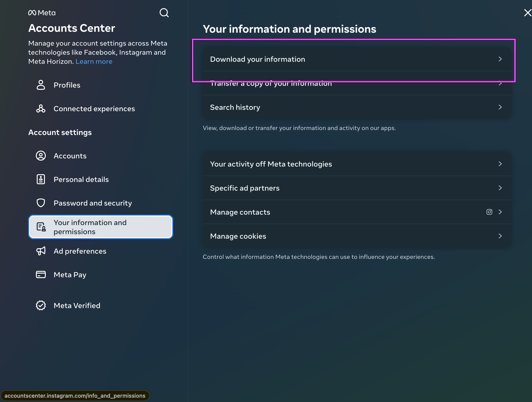Click the Meta logo
532x402 pixels.
click(x=42, y=13)
